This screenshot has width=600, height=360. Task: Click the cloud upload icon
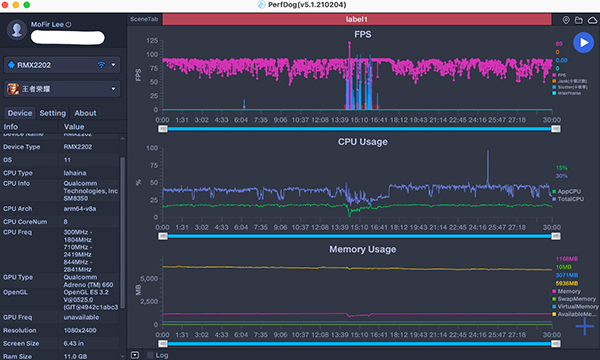[x=592, y=20]
